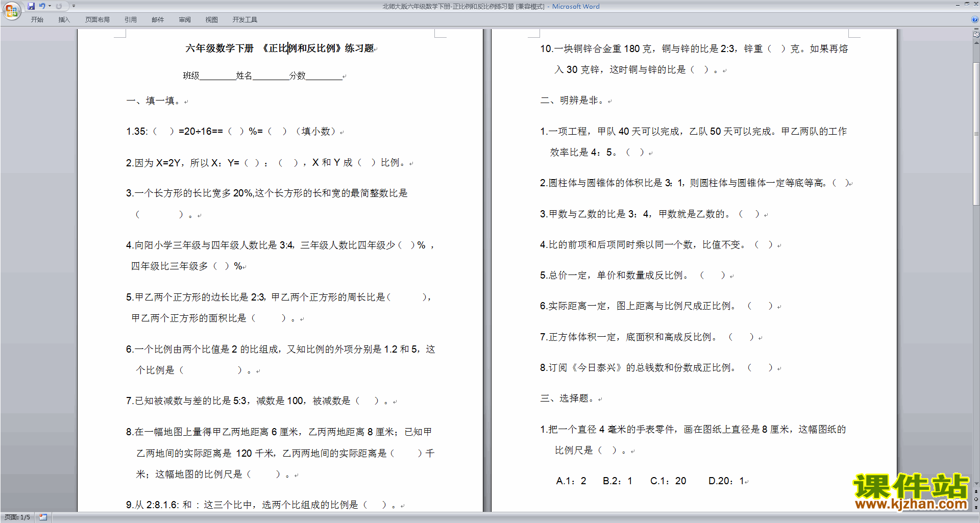Click the line 9.从 2:8.1.6

tap(261, 505)
